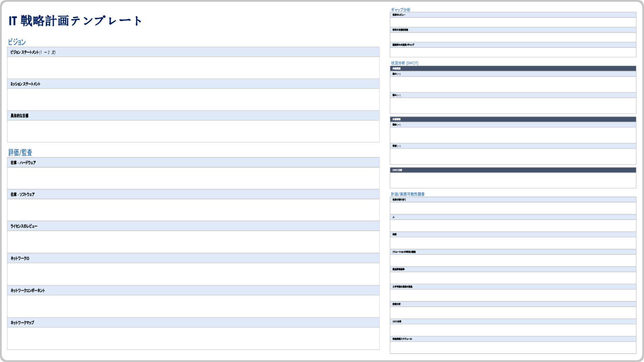Click the title 'IT 戦略計画テンプレート'
The image size is (644, 362).
click(75, 21)
